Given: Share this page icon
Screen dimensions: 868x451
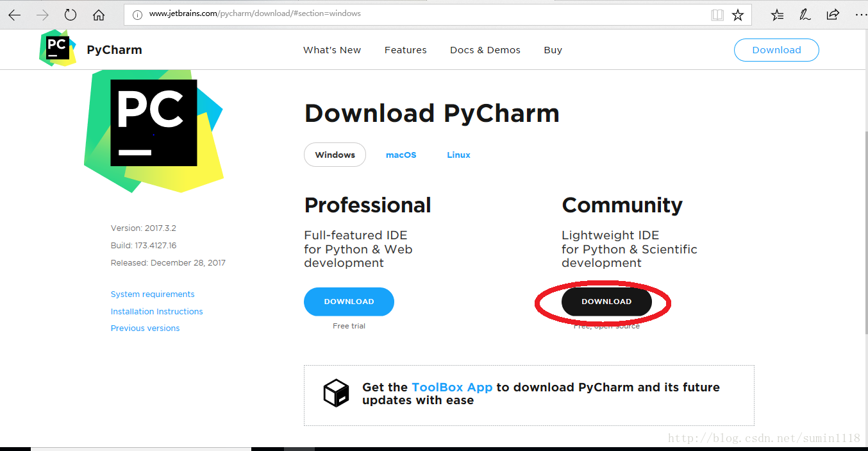Looking at the screenshot, I should [833, 15].
